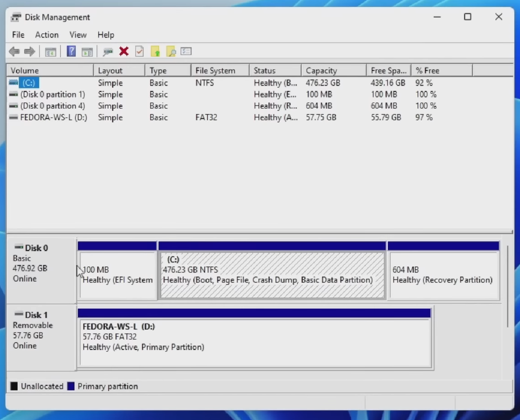Viewport: 520px width, 420px height.
Task: Toggle the console tree pane
Action: [50, 51]
